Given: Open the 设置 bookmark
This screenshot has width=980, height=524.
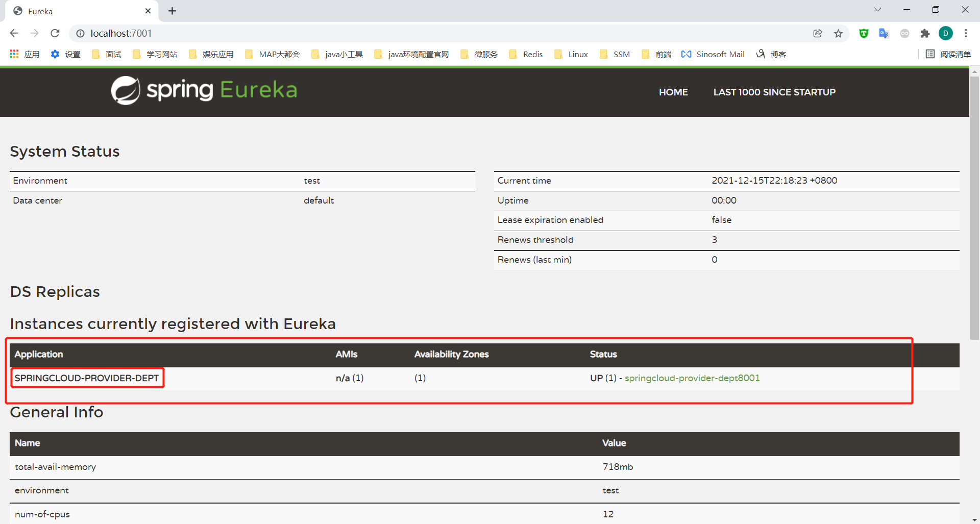Looking at the screenshot, I should (x=65, y=54).
